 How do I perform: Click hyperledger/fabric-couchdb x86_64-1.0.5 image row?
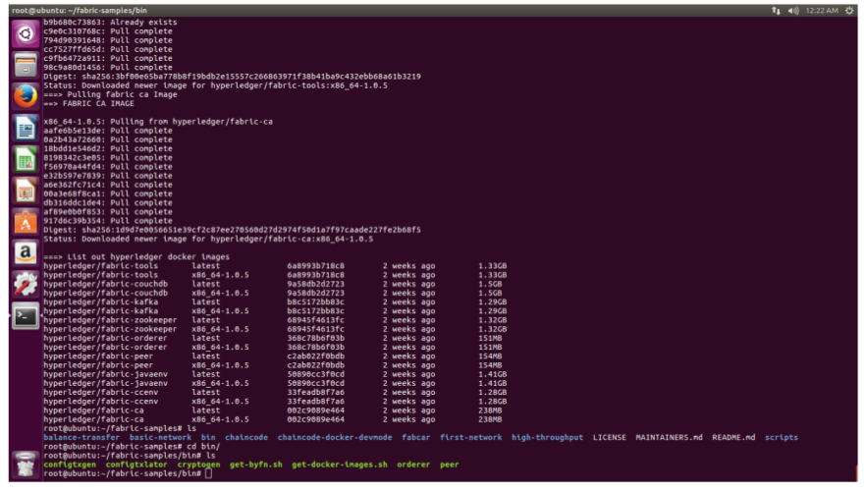273,293
